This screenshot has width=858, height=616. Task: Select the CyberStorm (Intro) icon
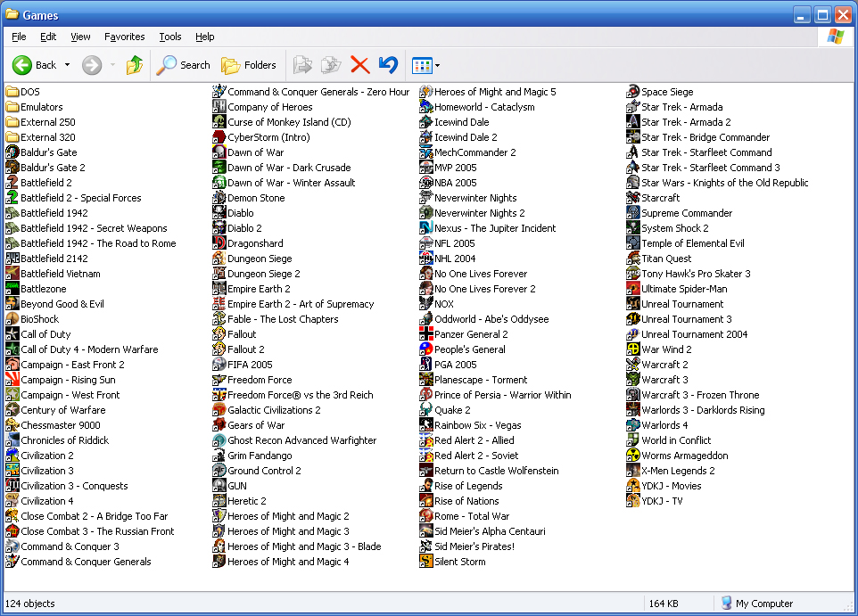219,137
